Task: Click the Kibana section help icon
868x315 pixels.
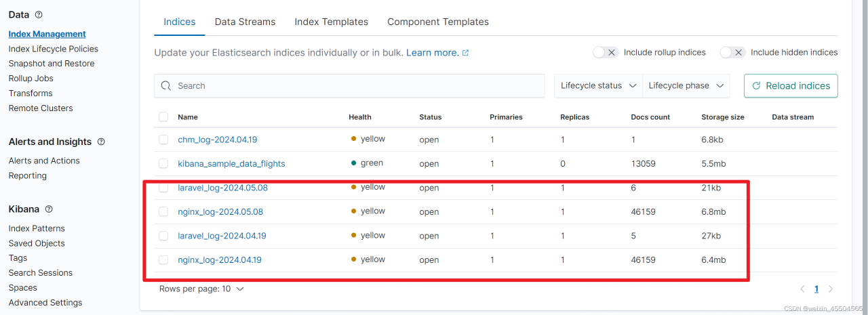Action: pos(49,209)
